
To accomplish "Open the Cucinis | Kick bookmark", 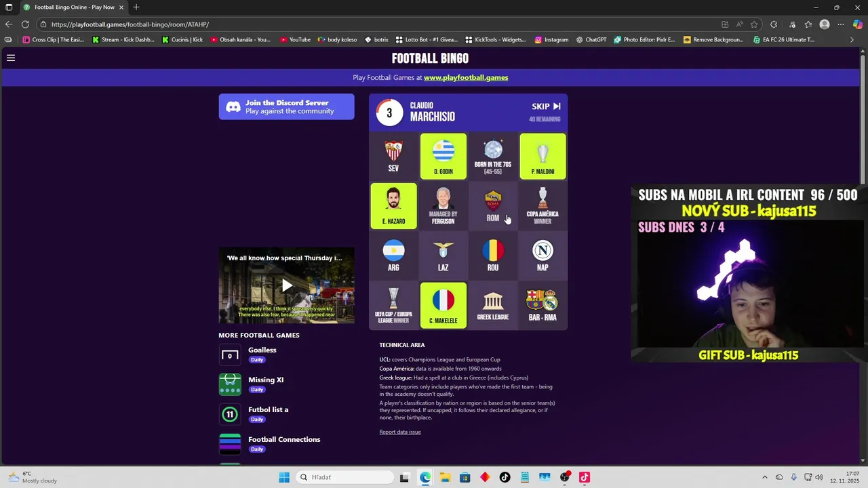I will [182, 39].
